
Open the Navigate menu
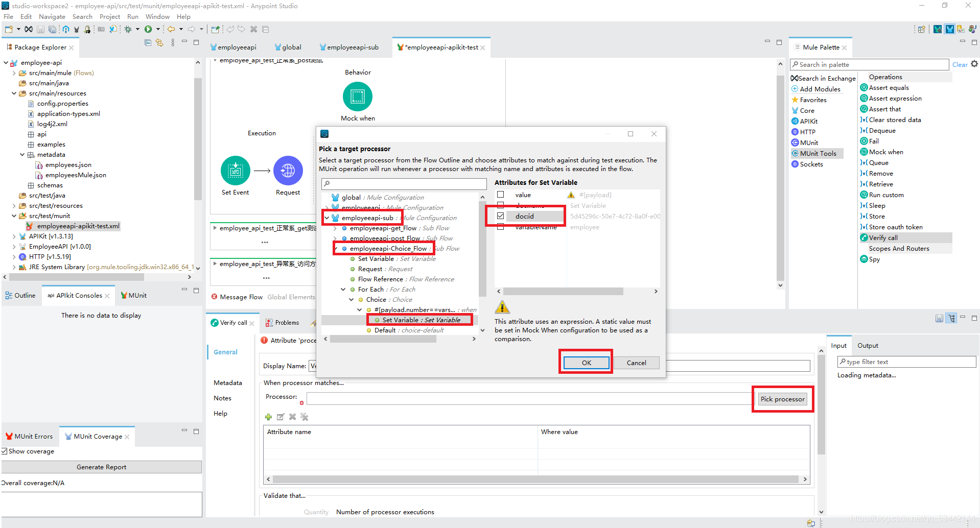52,17
